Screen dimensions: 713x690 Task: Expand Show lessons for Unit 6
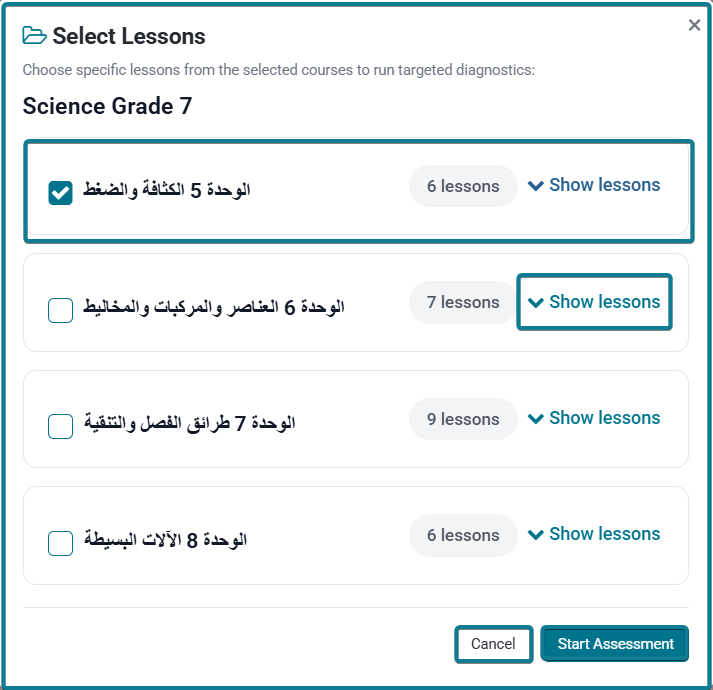[x=594, y=302]
